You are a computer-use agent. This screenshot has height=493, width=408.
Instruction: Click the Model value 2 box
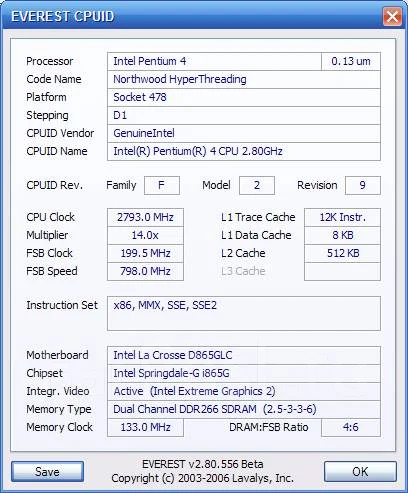(x=257, y=185)
